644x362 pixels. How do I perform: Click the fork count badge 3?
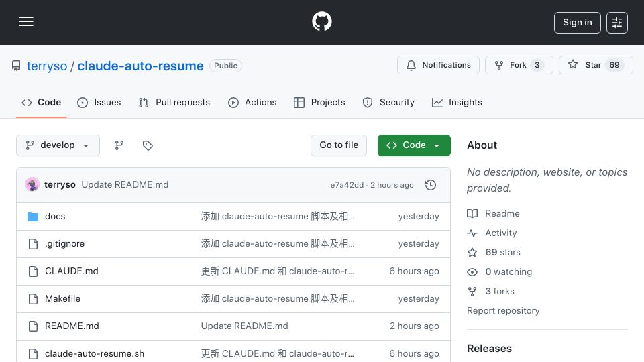(537, 65)
